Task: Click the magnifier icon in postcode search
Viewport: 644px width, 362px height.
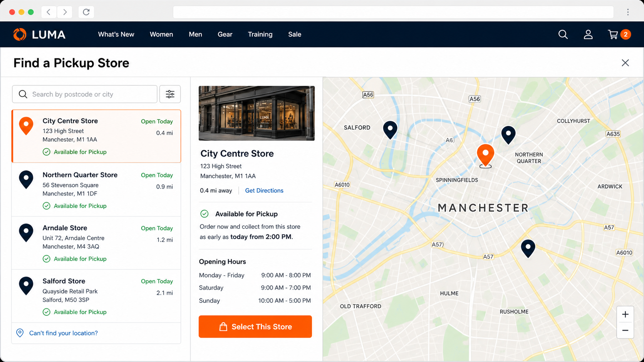Action: pos(23,94)
